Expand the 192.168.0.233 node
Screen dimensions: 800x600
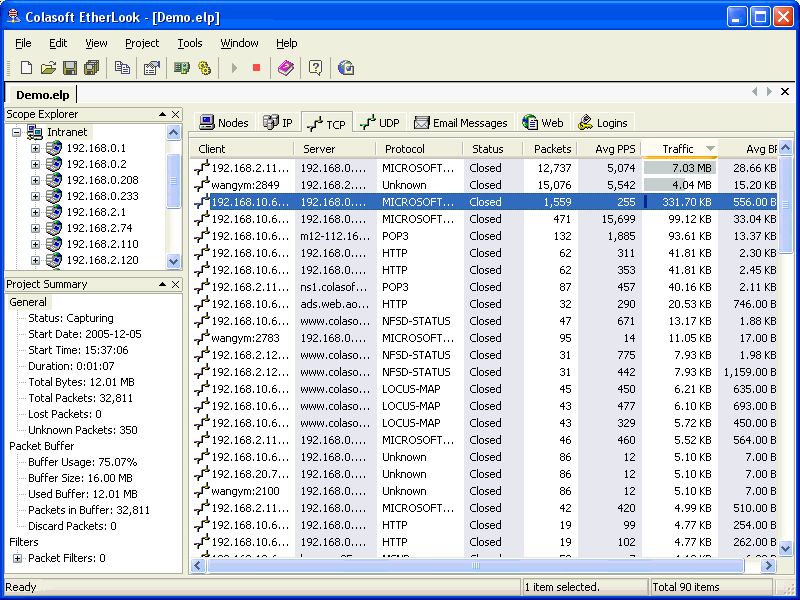coord(35,196)
